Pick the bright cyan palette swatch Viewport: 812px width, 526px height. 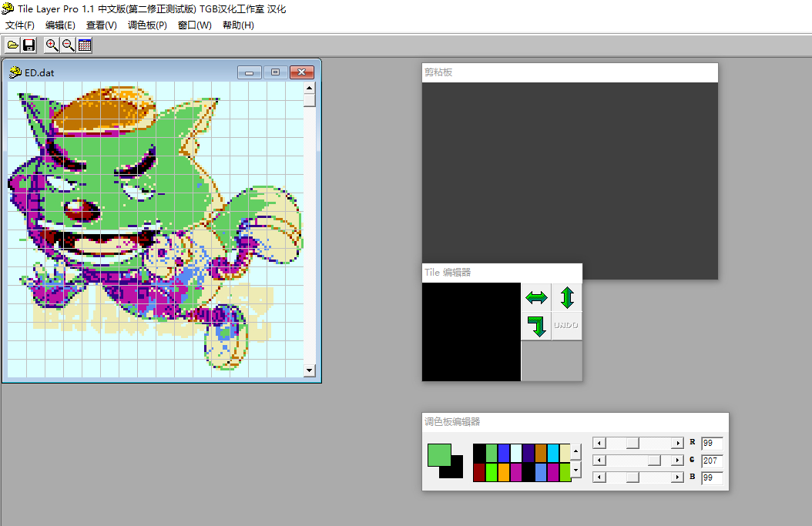tap(553, 453)
